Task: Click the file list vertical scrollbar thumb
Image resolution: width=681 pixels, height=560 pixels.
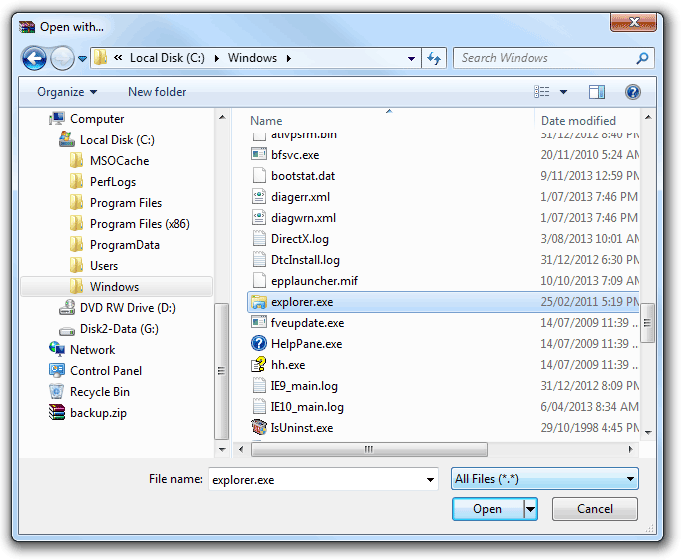Action: click(648, 322)
